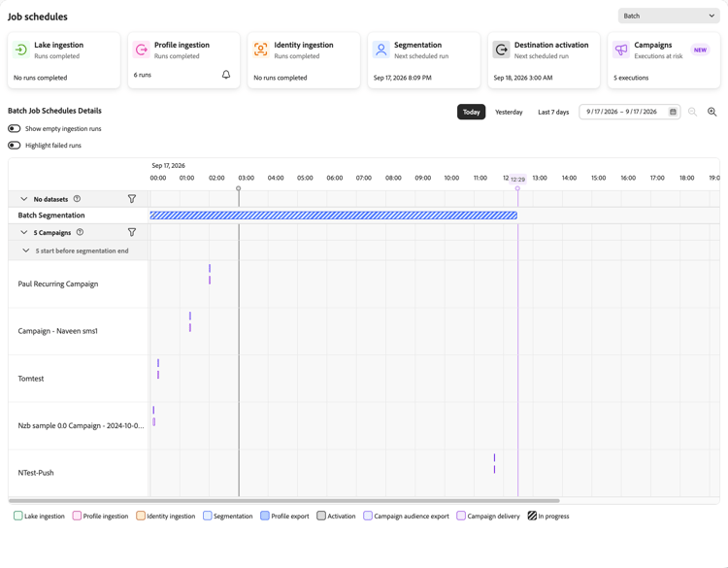Click the 03:00 gray timeline marker handle
Image resolution: width=728 pixels, height=568 pixels.
(238, 188)
